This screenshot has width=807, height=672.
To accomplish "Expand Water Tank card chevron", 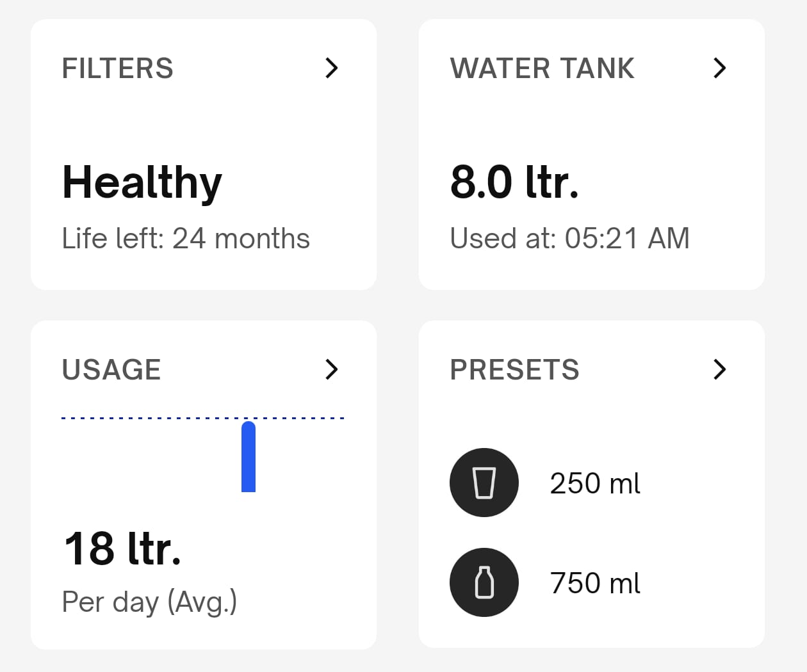I will click(719, 68).
